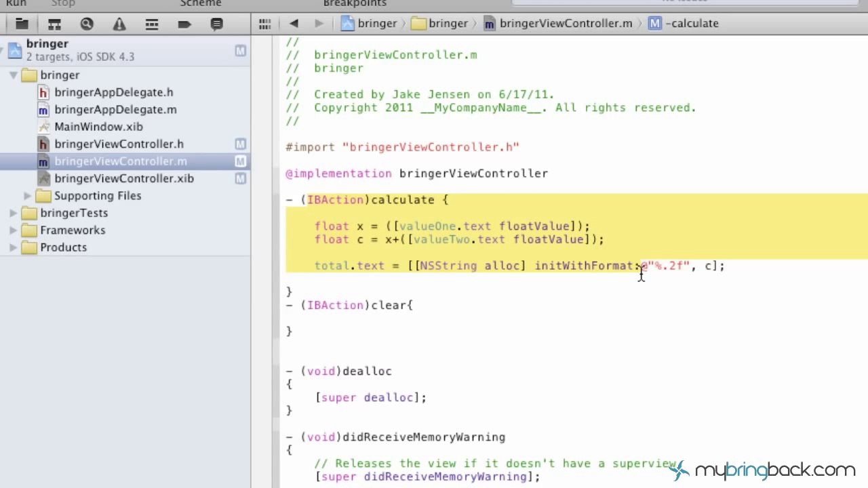868x488 pixels.
Task: Open bringerAppDelegate.m file
Action: [x=115, y=110]
